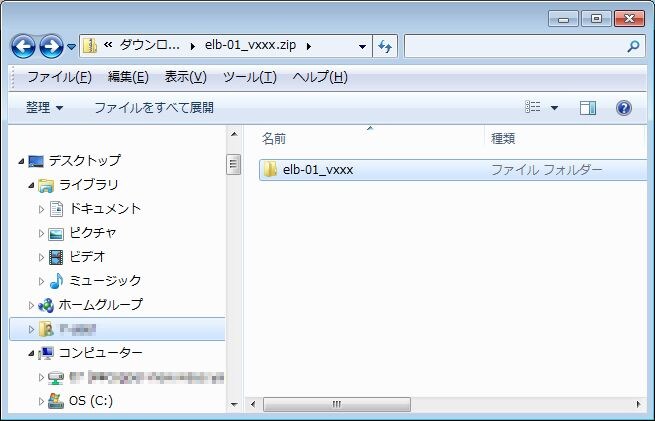Viewport: 655px width, 421px height.
Task: Open the 整理 toolbar button
Action: point(45,108)
